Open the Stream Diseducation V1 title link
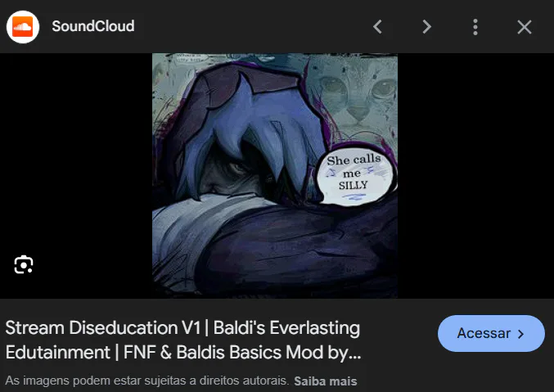 tap(183, 340)
